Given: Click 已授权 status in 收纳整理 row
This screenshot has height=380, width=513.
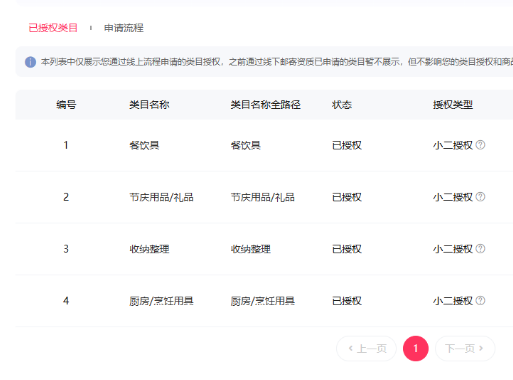Looking at the screenshot, I should 347,249.
